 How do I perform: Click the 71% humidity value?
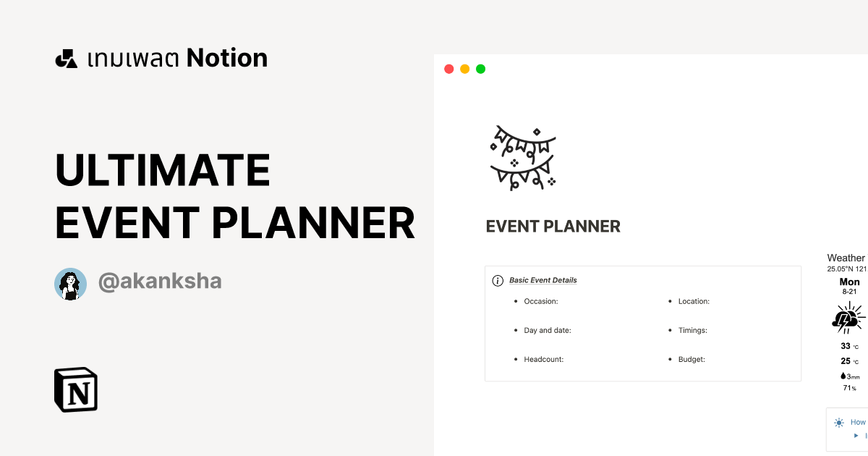[847, 388]
